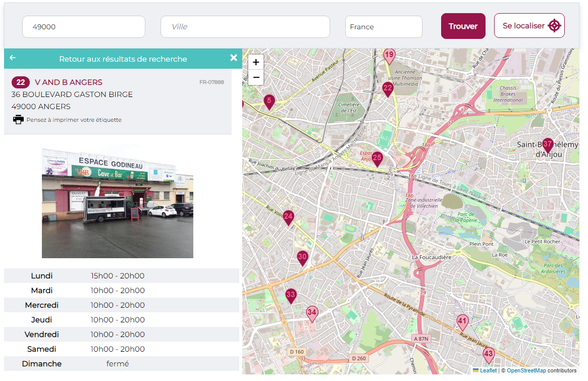Click the number 22 badge beside store name
Viewport: 588px width, 381px height.
[x=21, y=82]
